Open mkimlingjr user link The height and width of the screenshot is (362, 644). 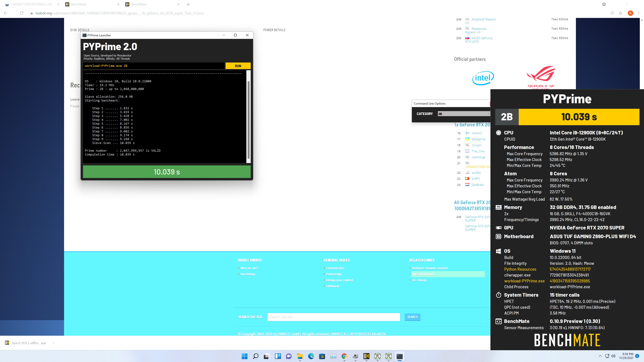pos(478,157)
